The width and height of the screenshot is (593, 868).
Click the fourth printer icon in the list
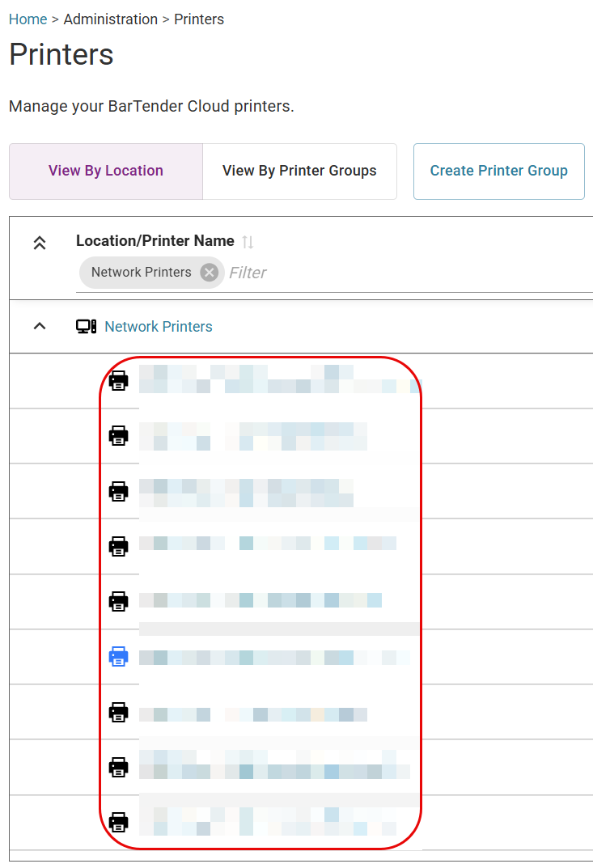[119, 546]
